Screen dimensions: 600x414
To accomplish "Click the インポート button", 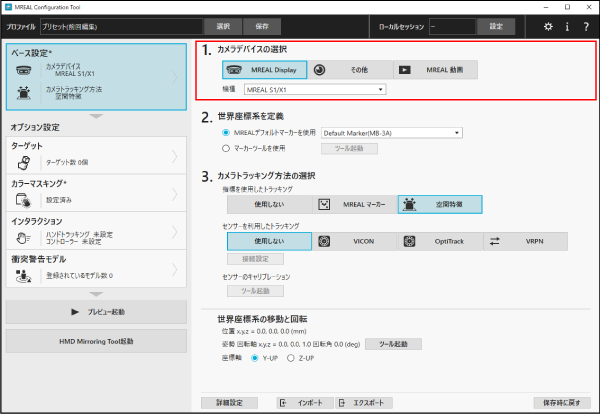I will point(305,403).
